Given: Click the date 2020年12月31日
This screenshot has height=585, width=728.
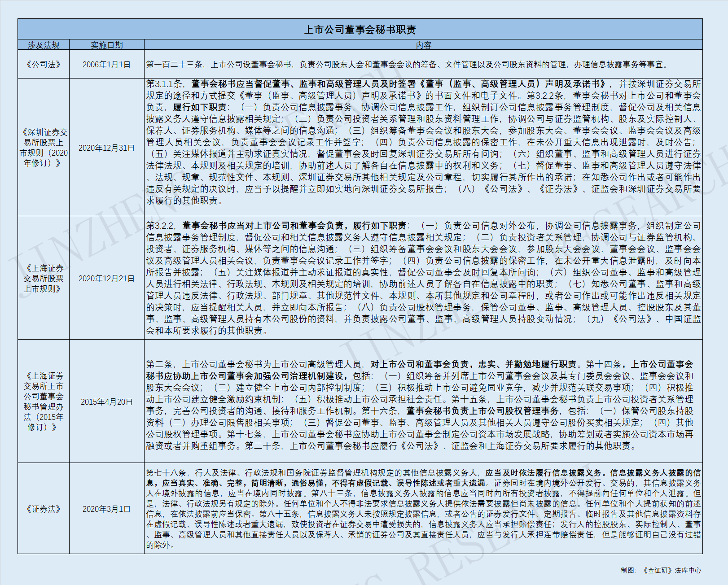Looking at the screenshot, I should (107, 148).
